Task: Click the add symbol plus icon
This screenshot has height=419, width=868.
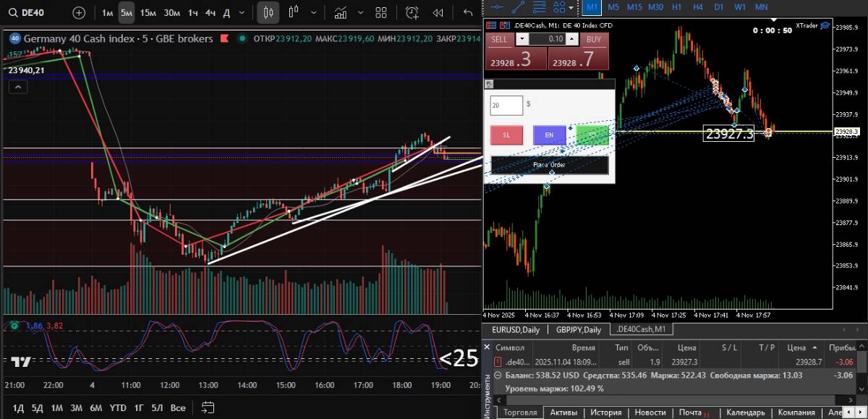Action: tap(79, 12)
